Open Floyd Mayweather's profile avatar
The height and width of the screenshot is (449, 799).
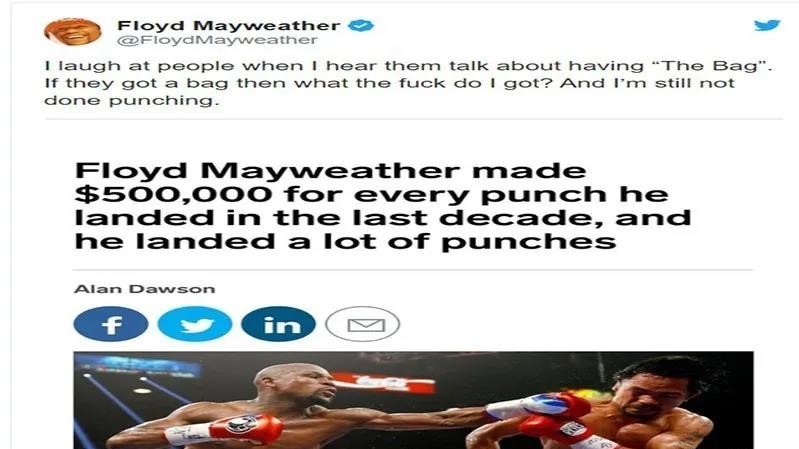coord(72,32)
